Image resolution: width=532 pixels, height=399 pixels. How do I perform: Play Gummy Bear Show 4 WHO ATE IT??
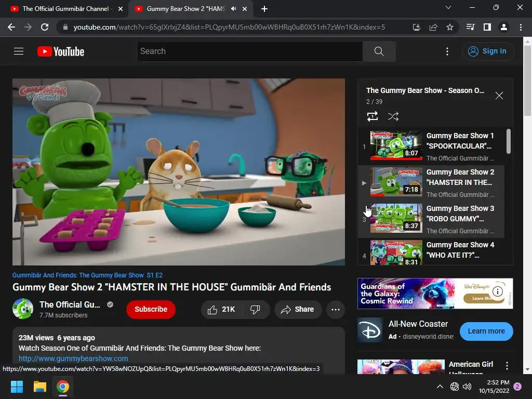pos(431,252)
